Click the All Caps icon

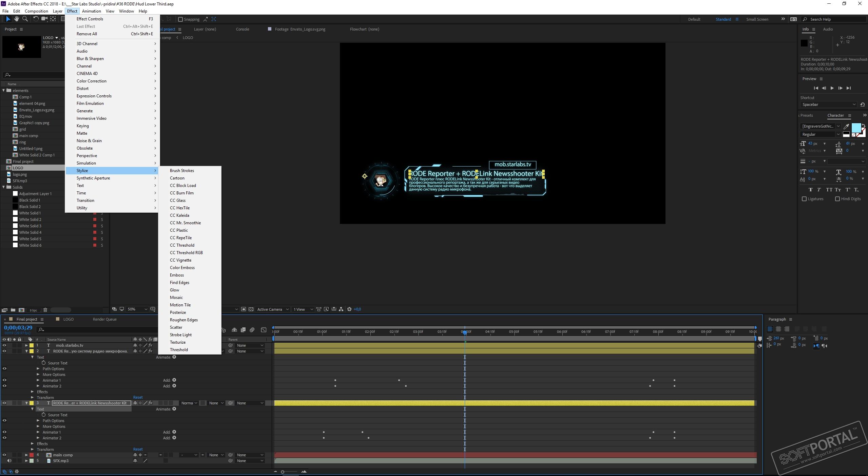[829, 190]
